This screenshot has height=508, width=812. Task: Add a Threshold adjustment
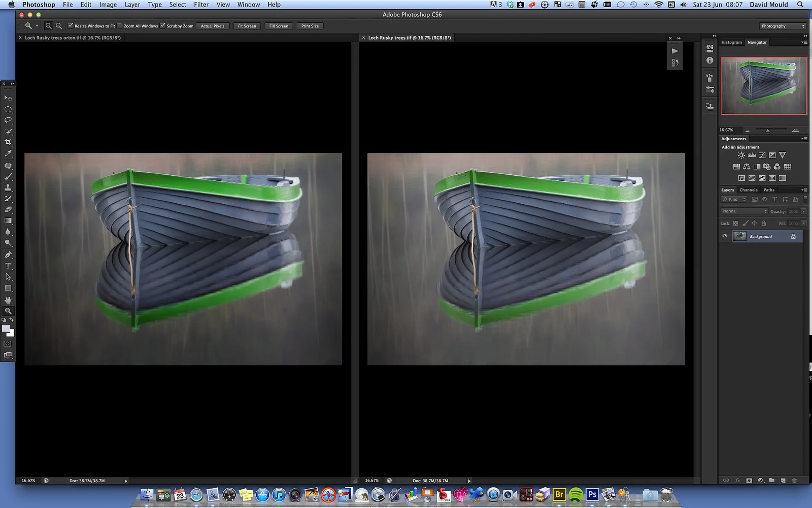(762, 178)
